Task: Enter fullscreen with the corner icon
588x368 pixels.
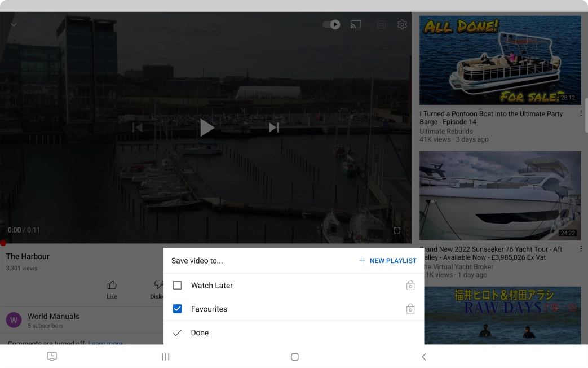Action: tap(397, 230)
